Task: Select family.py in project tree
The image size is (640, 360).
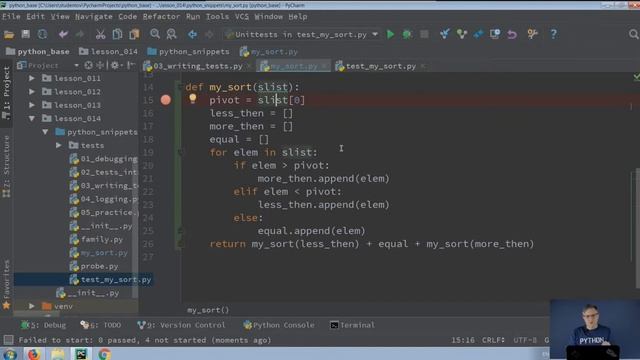Action: coord(102,239)
